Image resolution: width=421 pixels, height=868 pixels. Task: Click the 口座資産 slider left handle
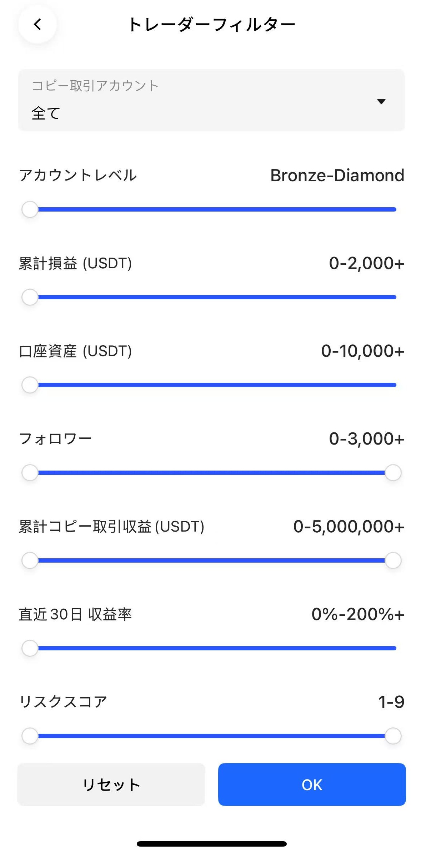coord(30,385)
